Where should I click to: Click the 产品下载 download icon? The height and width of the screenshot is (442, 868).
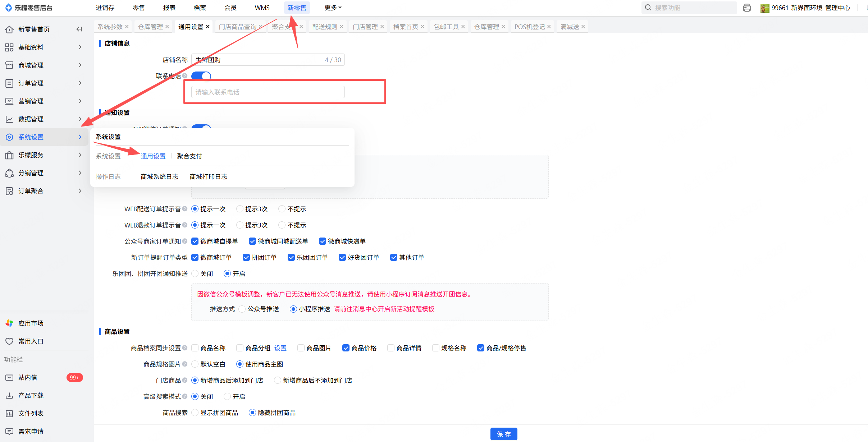click(x=9, y=395)
